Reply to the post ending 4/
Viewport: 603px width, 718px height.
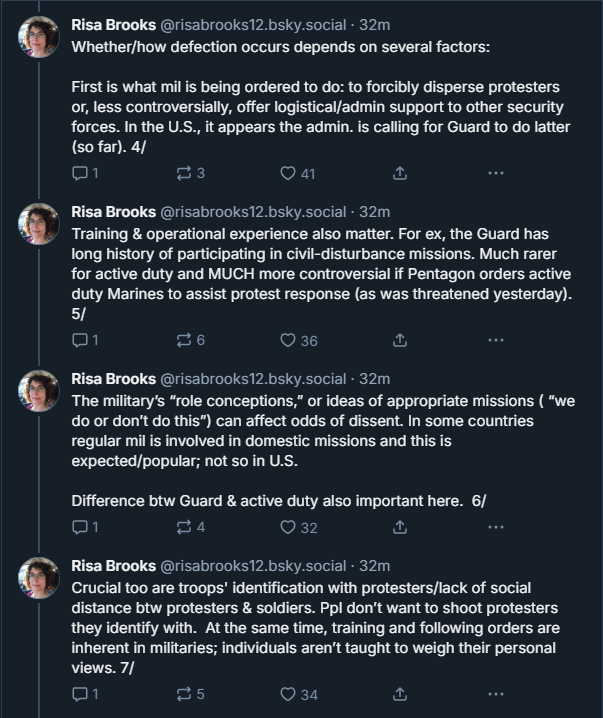point(85,173)
